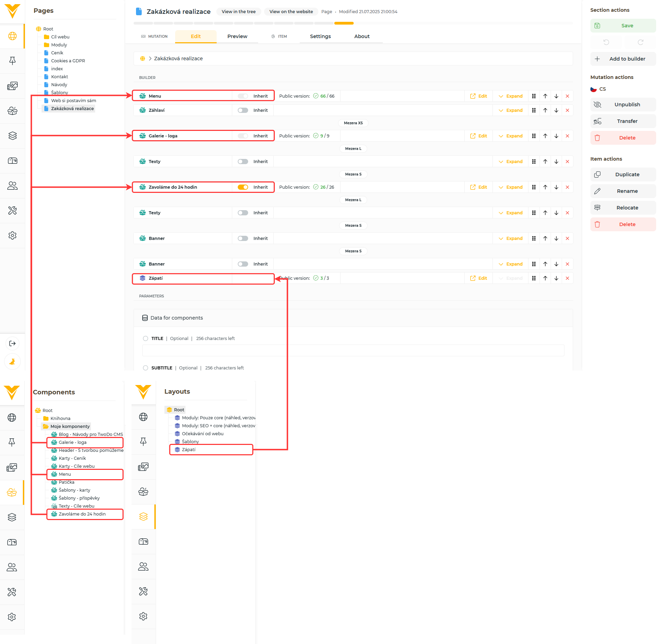Click the log out icon in the sidebar
661x644 pixels.
click(x=12, y=343)
